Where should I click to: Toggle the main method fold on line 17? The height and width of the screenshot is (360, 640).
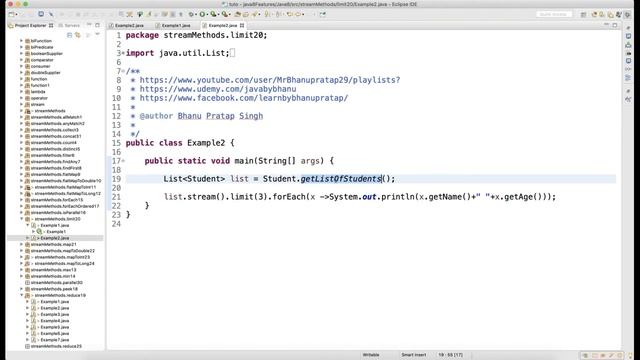[x=123, y=161]
